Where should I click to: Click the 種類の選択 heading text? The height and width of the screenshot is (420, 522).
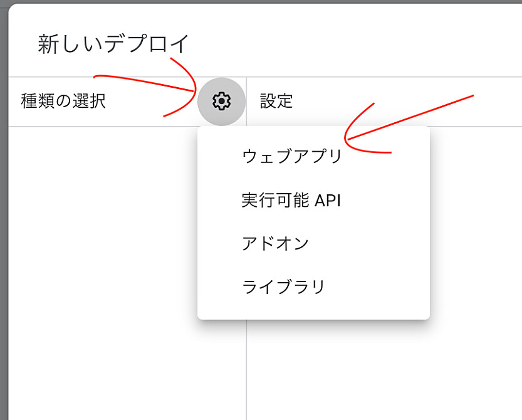(x=63, y=101)
